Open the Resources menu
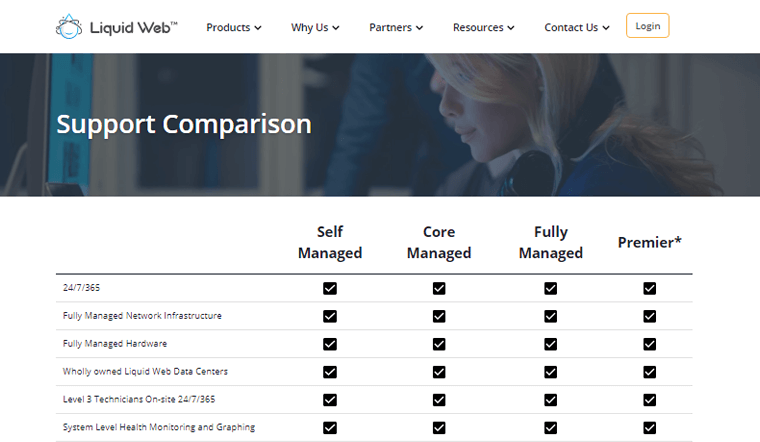Image resolution: width=760 pixels, height=442 pixels. point(484,28)
